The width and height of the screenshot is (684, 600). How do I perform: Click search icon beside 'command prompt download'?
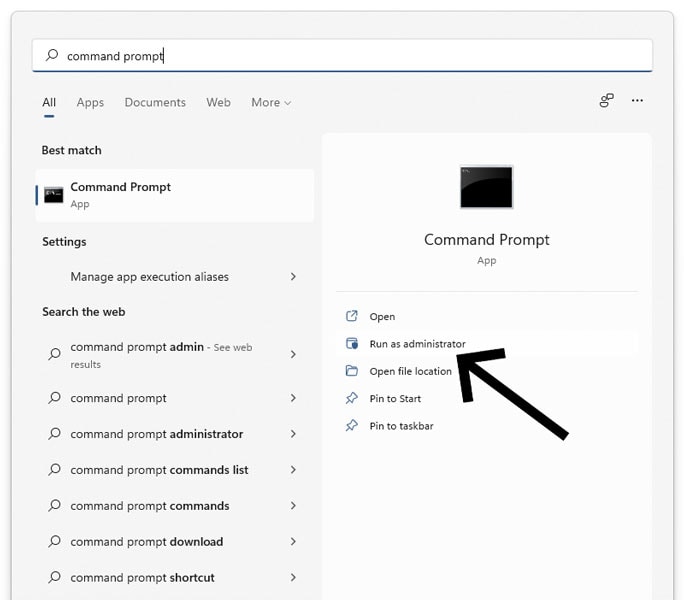tap(55, 541)
